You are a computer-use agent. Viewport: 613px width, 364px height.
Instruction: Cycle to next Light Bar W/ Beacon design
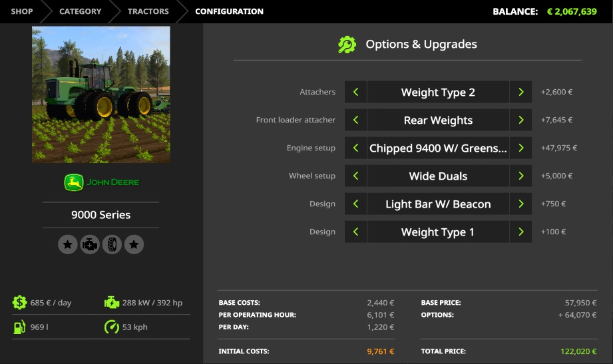pos(520,204)
